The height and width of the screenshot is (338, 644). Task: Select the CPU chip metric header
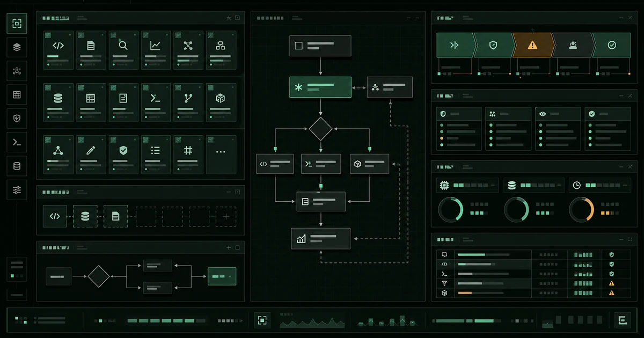[x=468, y=185]
